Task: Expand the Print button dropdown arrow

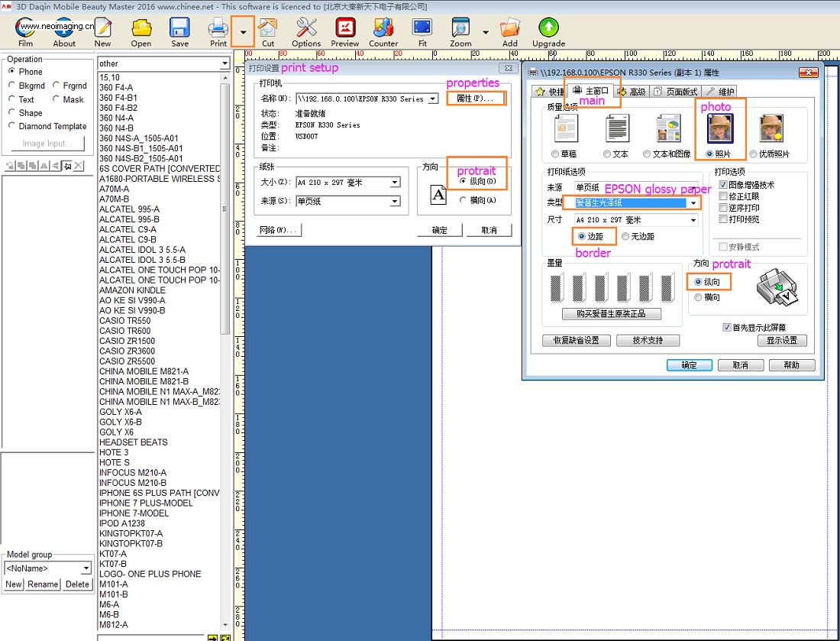Action: click(243, 33)
